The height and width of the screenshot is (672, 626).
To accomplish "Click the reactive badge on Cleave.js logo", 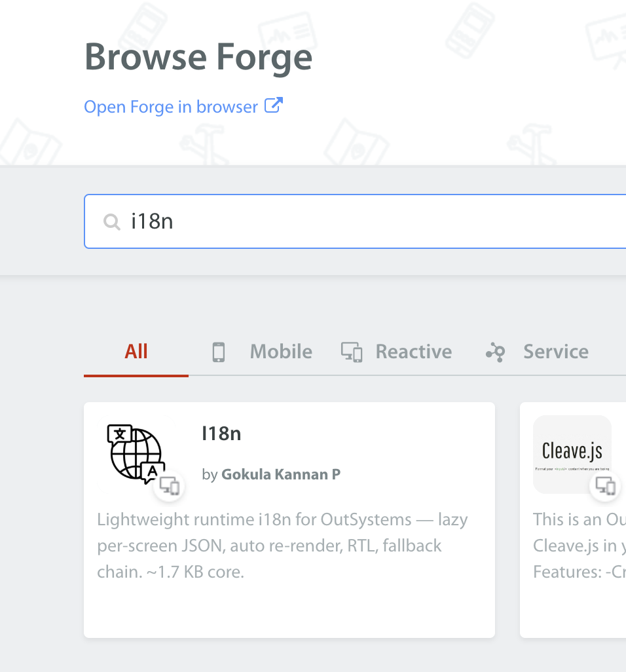I will coord(605,486).
